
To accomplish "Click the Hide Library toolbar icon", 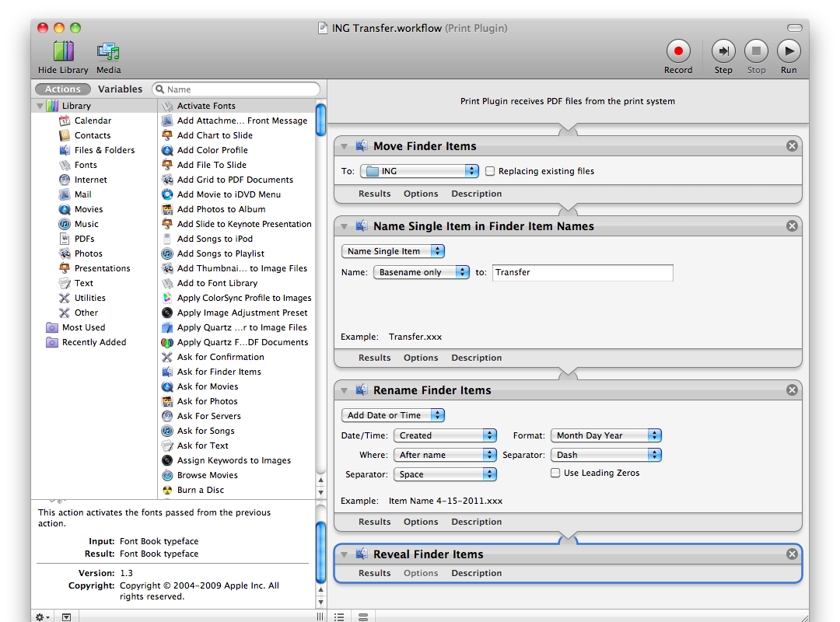I will click(63, 51).
